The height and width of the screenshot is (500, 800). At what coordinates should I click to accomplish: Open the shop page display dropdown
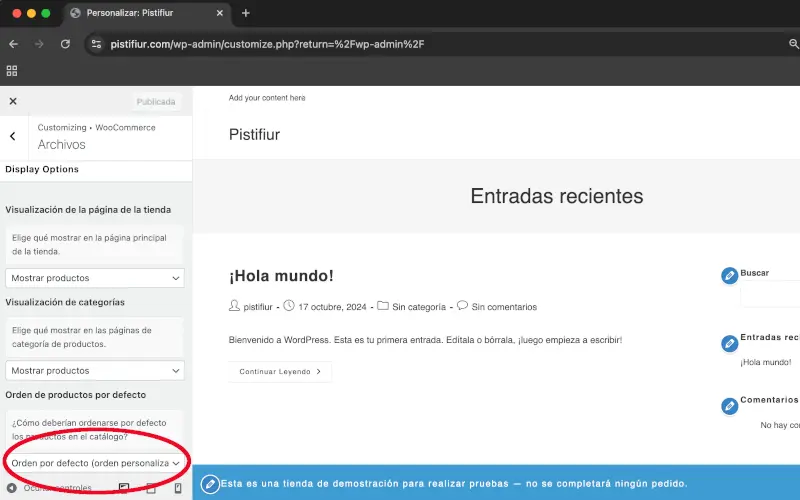click(x=95, y=278)
